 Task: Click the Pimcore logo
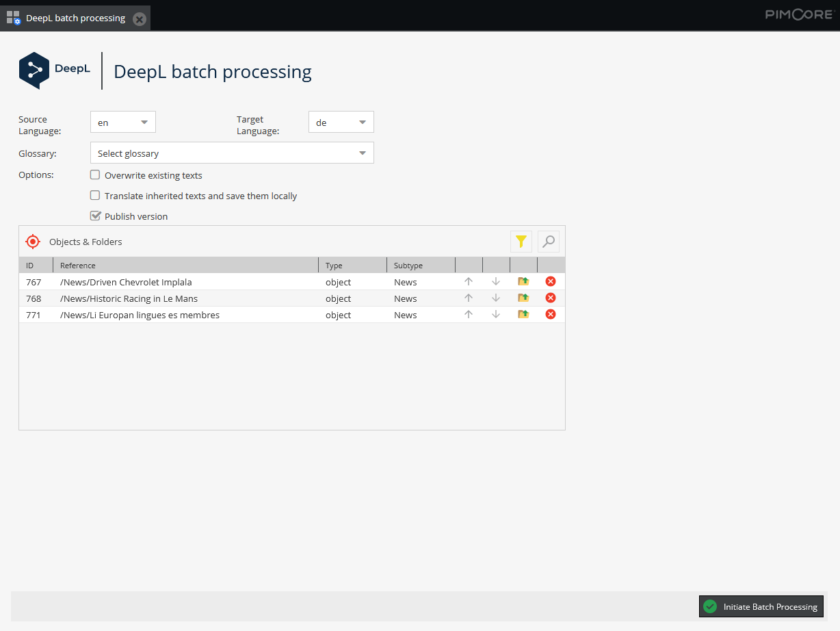tap(799, 14)
